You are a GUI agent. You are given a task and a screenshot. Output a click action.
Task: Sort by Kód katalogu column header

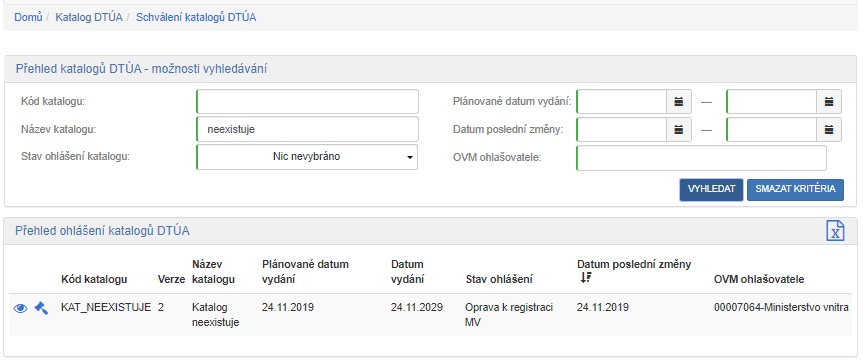(x=94, y=280)
